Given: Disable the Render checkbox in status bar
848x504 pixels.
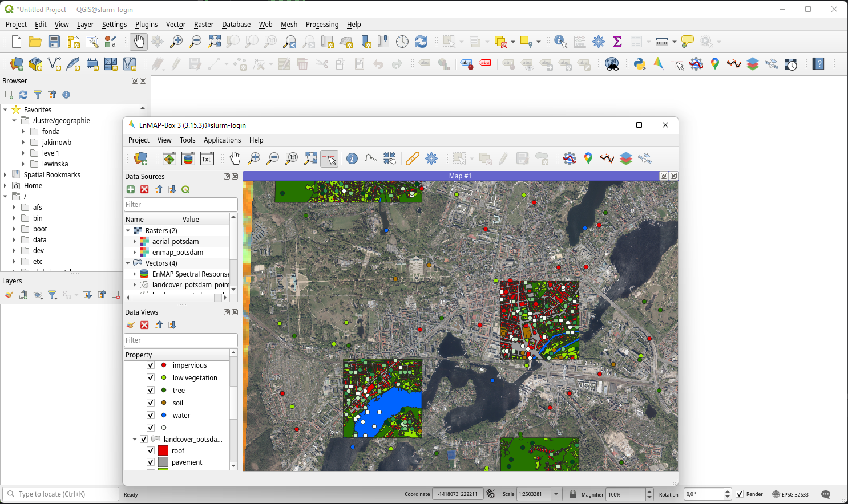Looking at the screenshot, I should pyautogui.click(x=740, y=494).
